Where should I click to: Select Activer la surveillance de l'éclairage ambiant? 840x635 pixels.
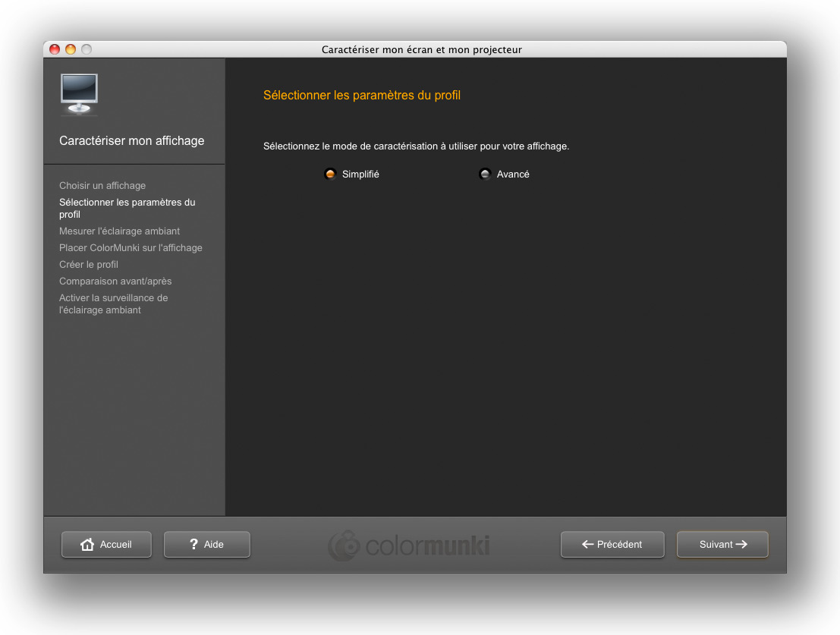[x=114, y=303]
